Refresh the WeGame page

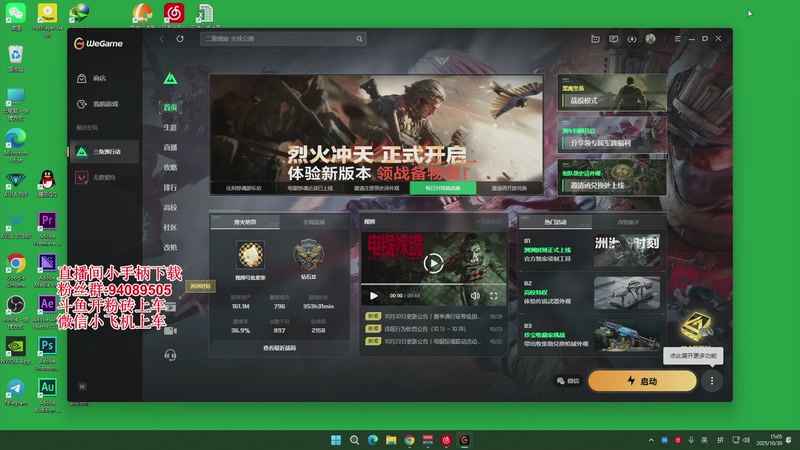pyautogui.click(x=180, y=39)
